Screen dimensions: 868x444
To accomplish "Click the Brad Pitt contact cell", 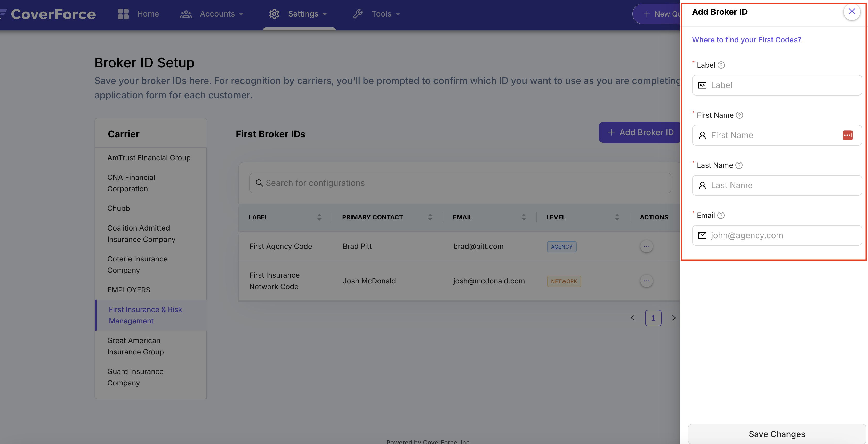I will click(357, 247).
